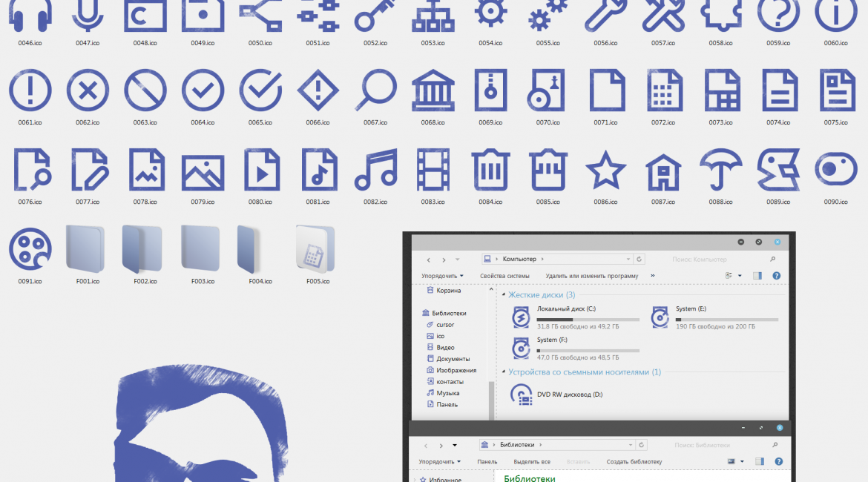Toggle preview pane in the Библиотеки window
Image resolution: width=868 pixels, height=482 pixels.
pos(760,461)
